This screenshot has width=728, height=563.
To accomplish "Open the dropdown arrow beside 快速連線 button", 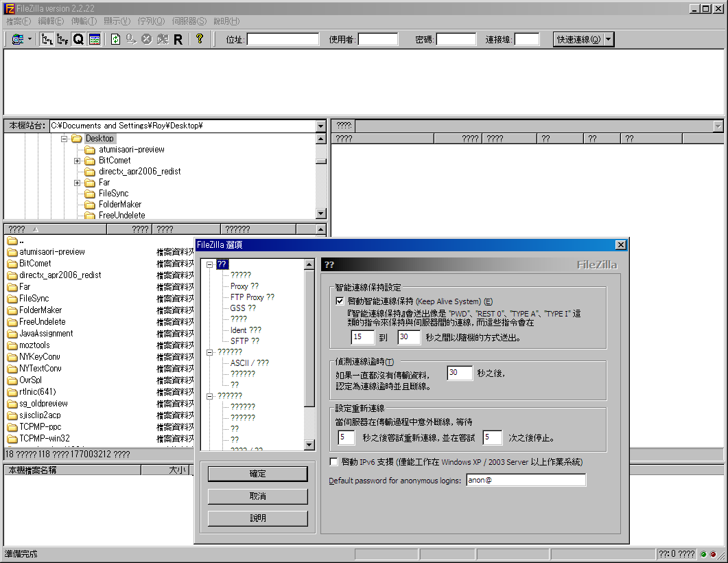I will coord(609,40).
